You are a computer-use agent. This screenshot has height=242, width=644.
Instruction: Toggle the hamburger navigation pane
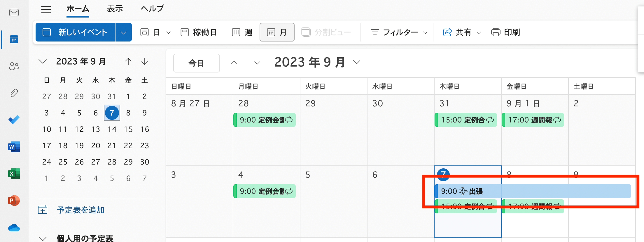click(x=46, y=10)
